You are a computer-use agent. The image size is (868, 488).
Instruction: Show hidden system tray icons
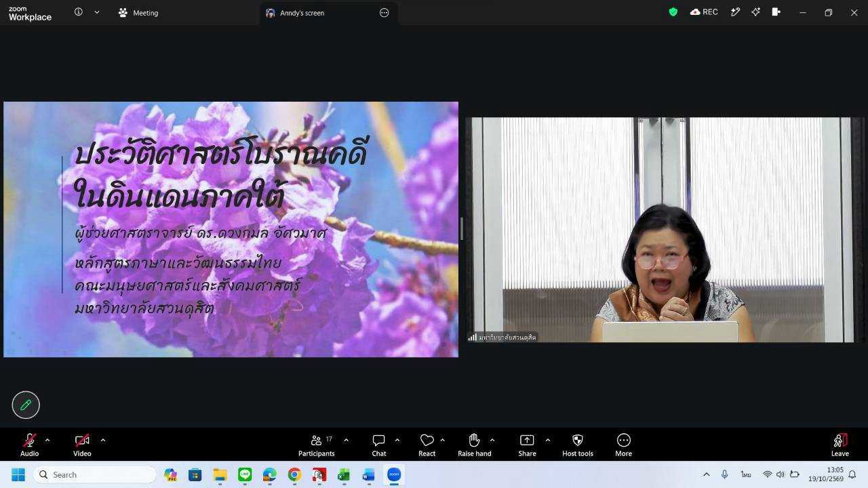click(706, 474)
